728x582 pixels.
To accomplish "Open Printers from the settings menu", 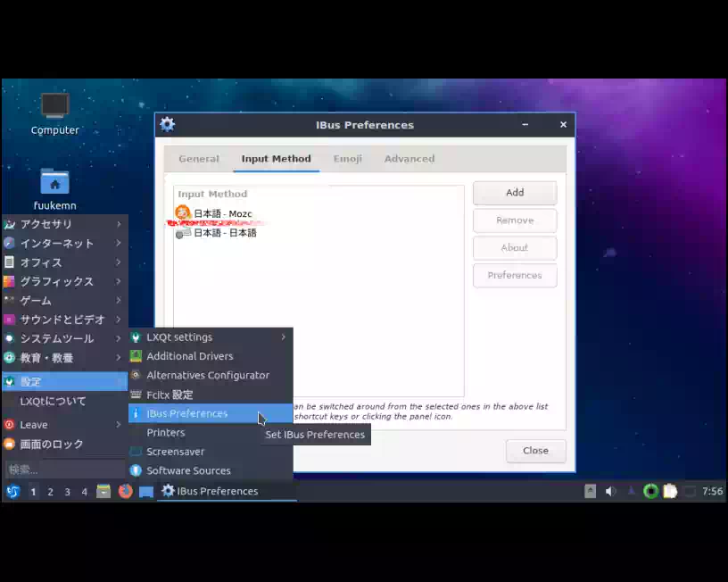I will point(211,432).
